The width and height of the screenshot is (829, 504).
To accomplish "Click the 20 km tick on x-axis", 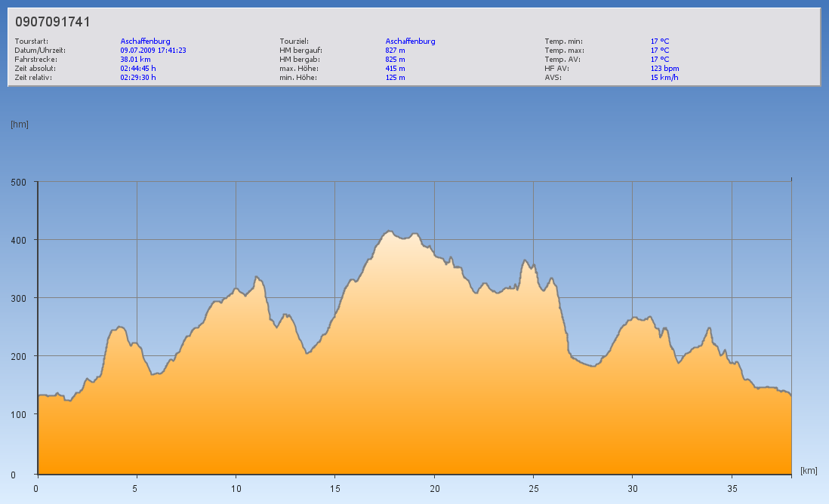I will (x=434, y=488).
